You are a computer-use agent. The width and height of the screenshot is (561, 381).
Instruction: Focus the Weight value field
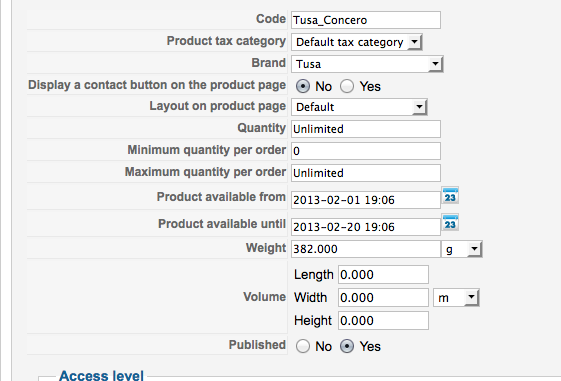pos(366,249)
